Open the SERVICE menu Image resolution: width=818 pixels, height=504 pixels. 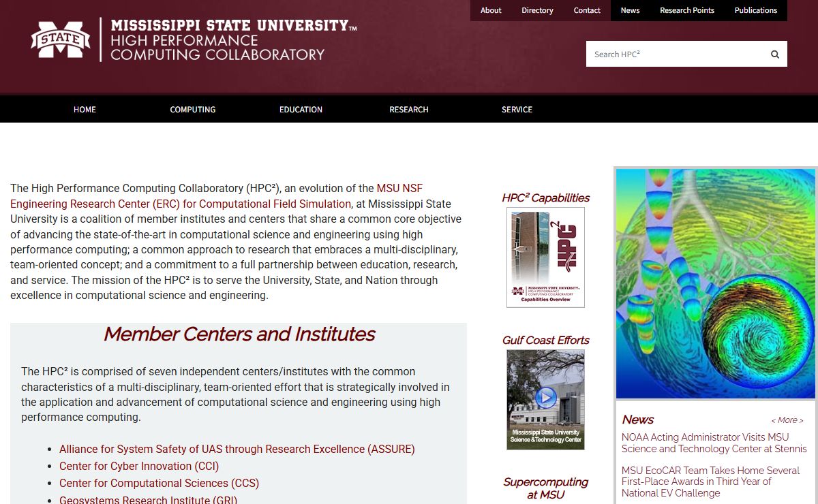[517, 110]
